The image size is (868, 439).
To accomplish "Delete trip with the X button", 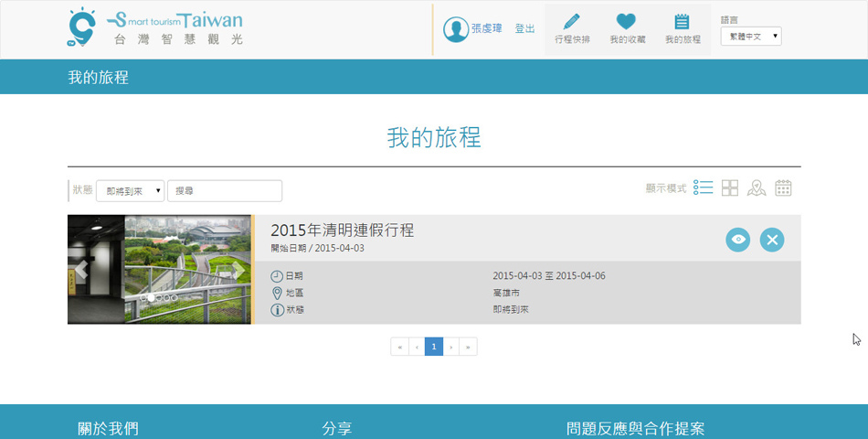I will pyautogui.click(x=772, y=240).
